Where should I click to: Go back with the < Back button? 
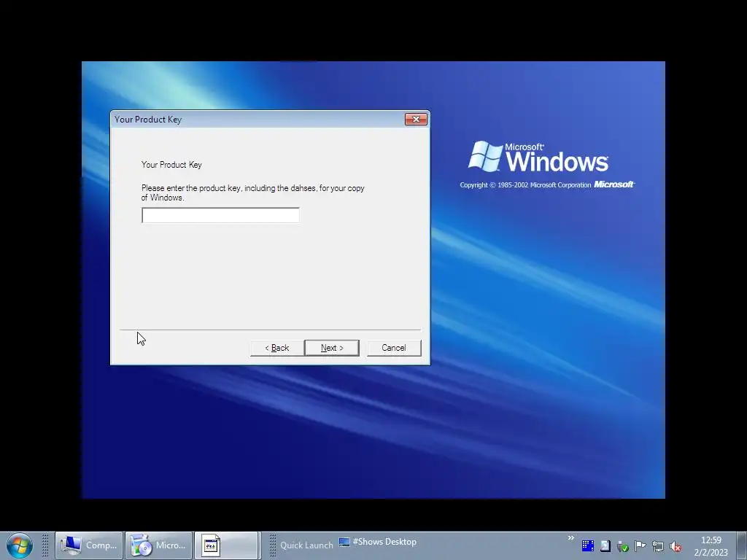pyautogui.click(x=276, y=348)
